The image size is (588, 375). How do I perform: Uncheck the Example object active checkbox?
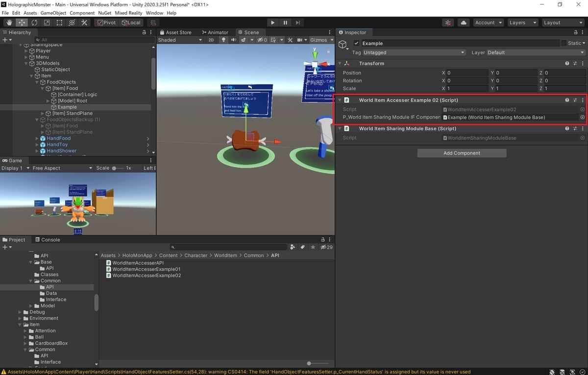pos(356,43)
